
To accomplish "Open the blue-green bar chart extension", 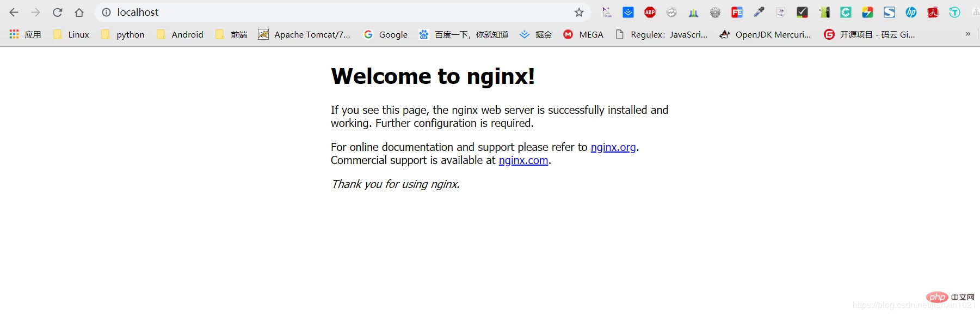I will pos(694,13).
